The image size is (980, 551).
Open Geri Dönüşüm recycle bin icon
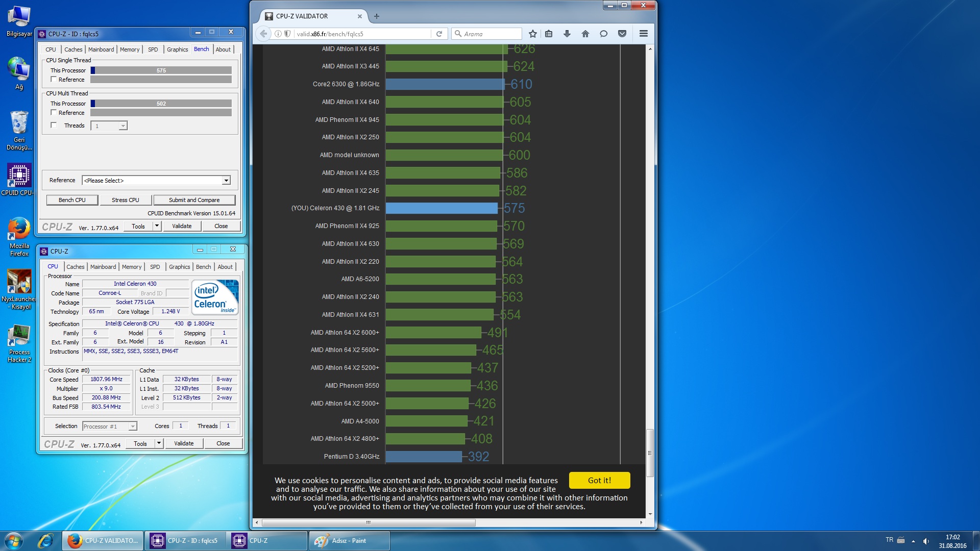coord(19,131)
